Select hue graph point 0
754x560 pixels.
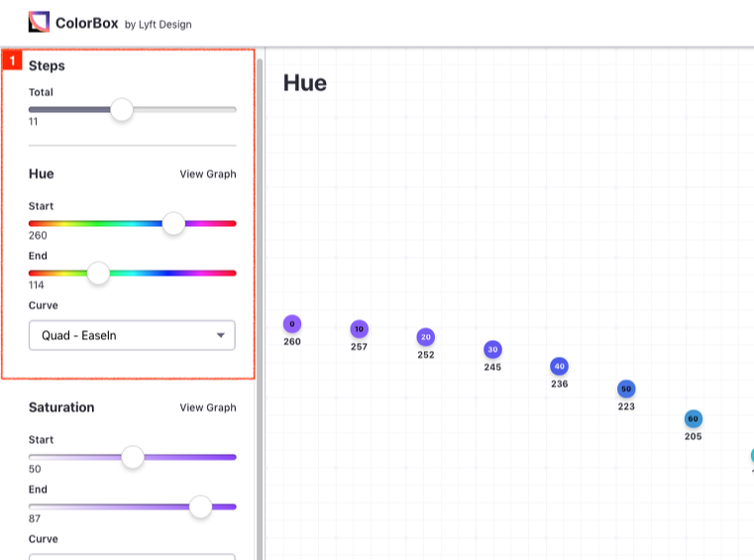[x=292, y=324]
